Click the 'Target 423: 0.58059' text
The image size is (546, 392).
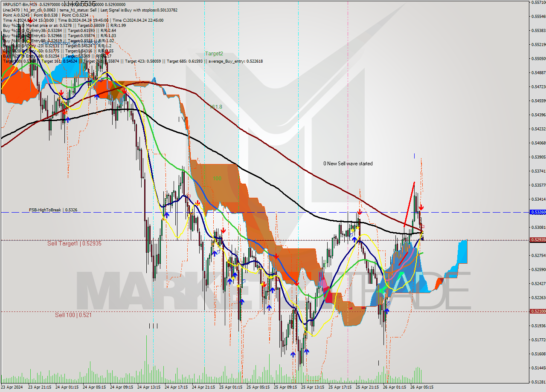[142, 61]
